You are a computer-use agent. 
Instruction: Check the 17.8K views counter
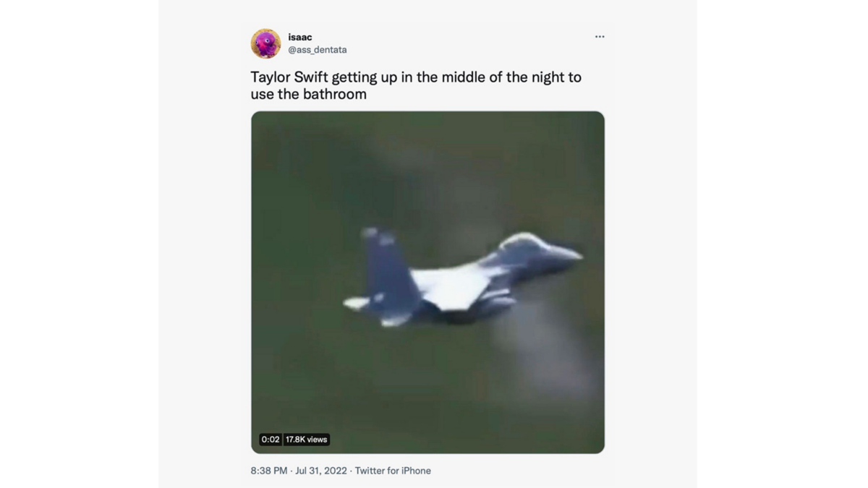click(306, 440)
